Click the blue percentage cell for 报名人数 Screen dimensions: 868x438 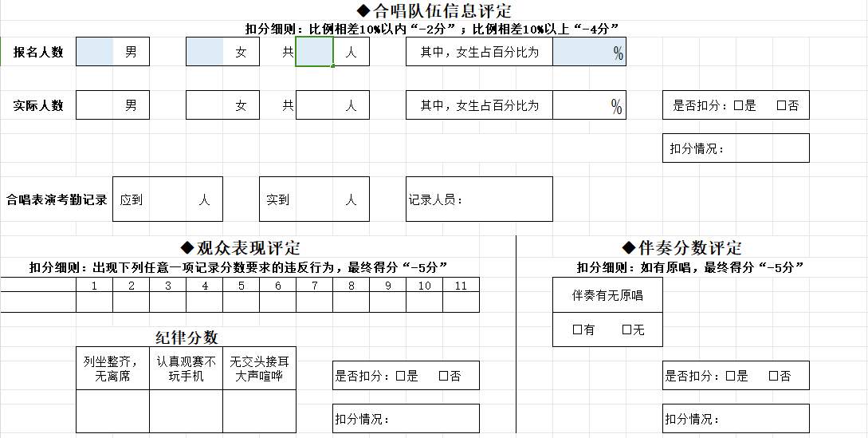588,52
